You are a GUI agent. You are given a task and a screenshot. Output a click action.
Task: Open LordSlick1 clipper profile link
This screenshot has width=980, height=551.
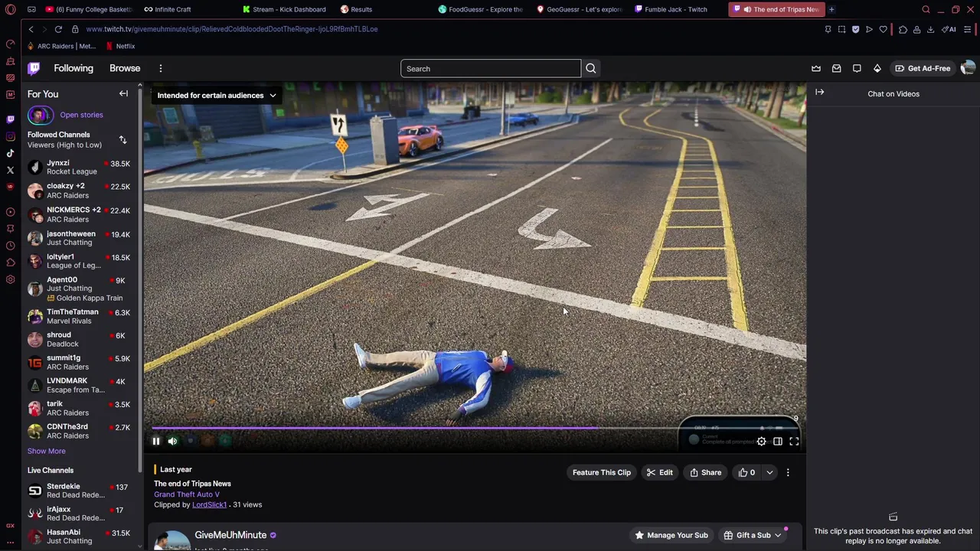209,505
